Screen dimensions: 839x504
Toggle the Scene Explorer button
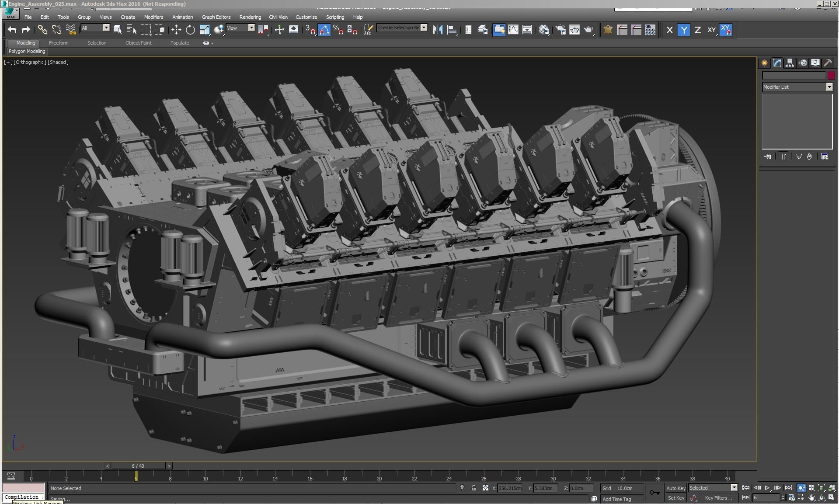click(x=468, y=30)
